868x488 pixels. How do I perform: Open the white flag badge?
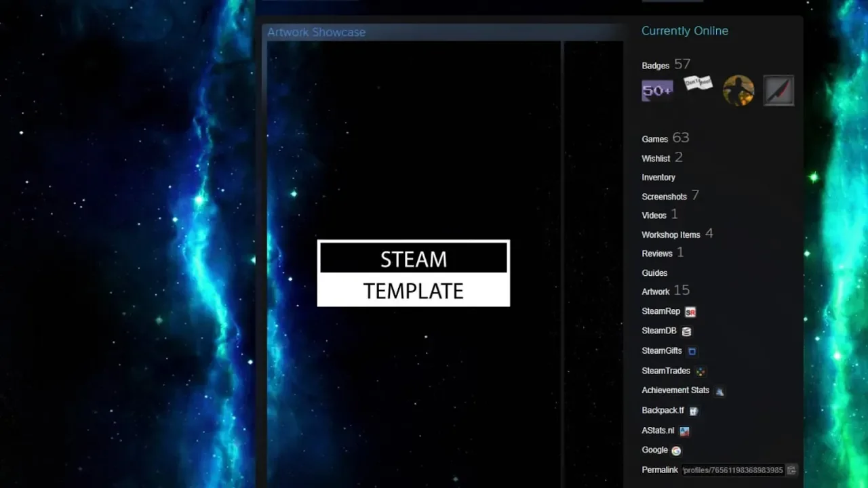click(x=698, y=83)
